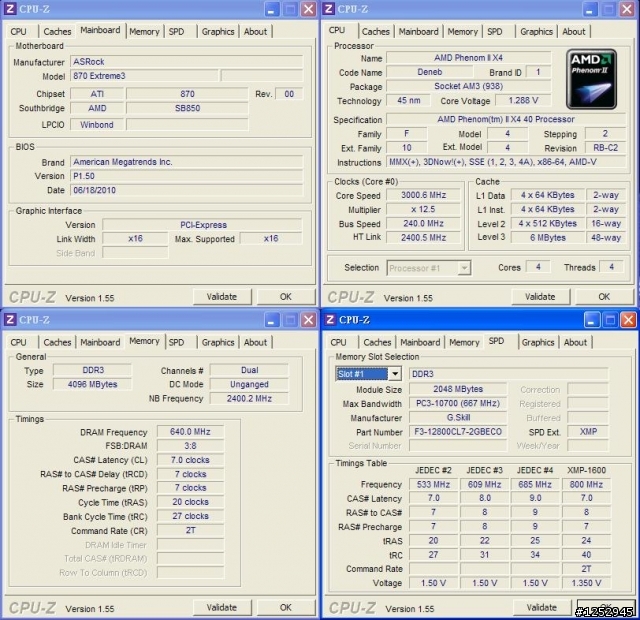Open About tab in CPU window
This screenshot has width=640, height=620.
click(x=574, y=31)
